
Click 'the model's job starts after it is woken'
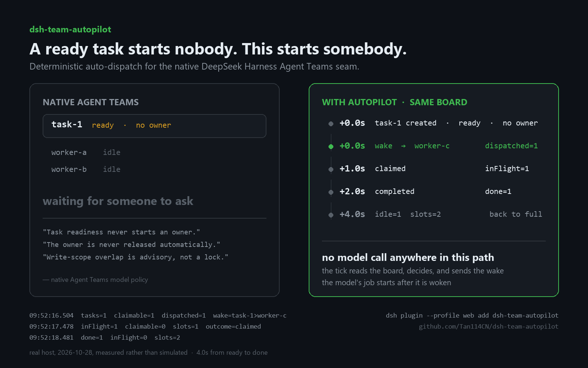[387, 283]
